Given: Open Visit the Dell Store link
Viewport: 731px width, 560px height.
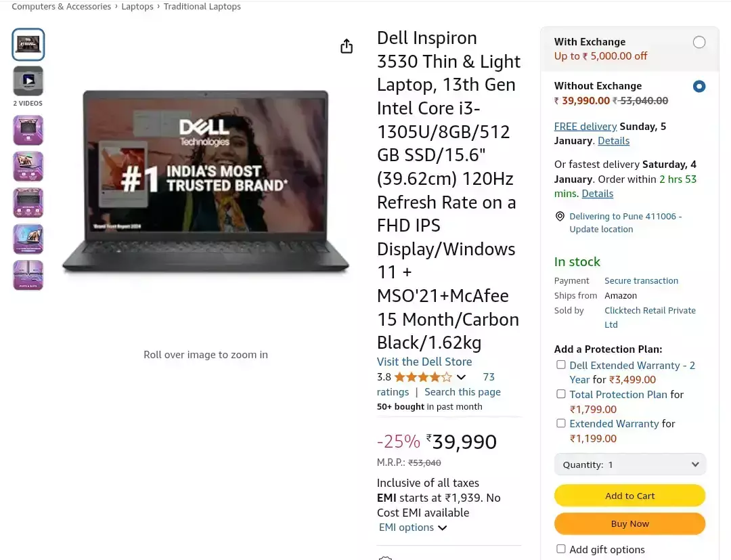Looking at the screenshot, I should click(424, 362).
